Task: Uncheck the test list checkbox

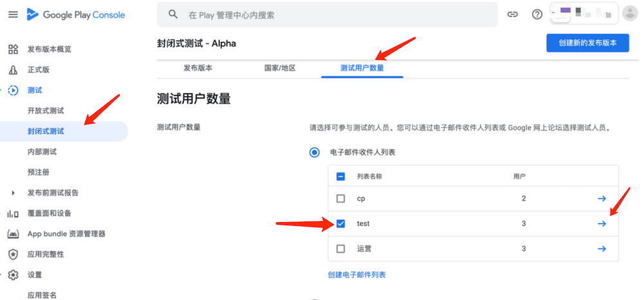Action: [x=341, y=223]
